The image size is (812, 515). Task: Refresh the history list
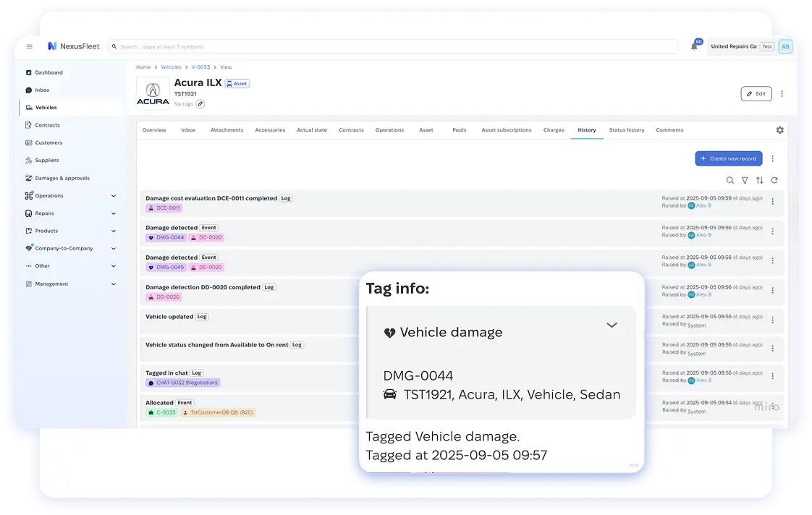click(x=774, y=181)
